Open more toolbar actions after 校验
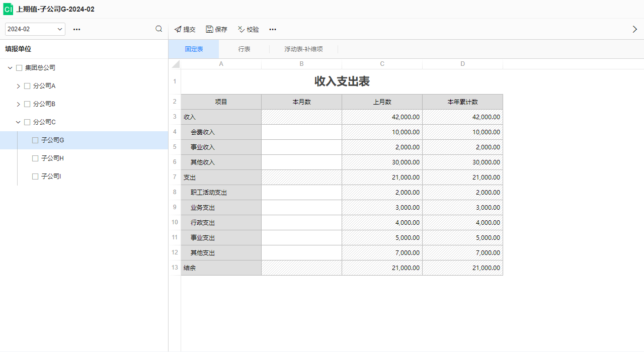The height and width of the screenshot is (352, 644). [x=273, y=30]
